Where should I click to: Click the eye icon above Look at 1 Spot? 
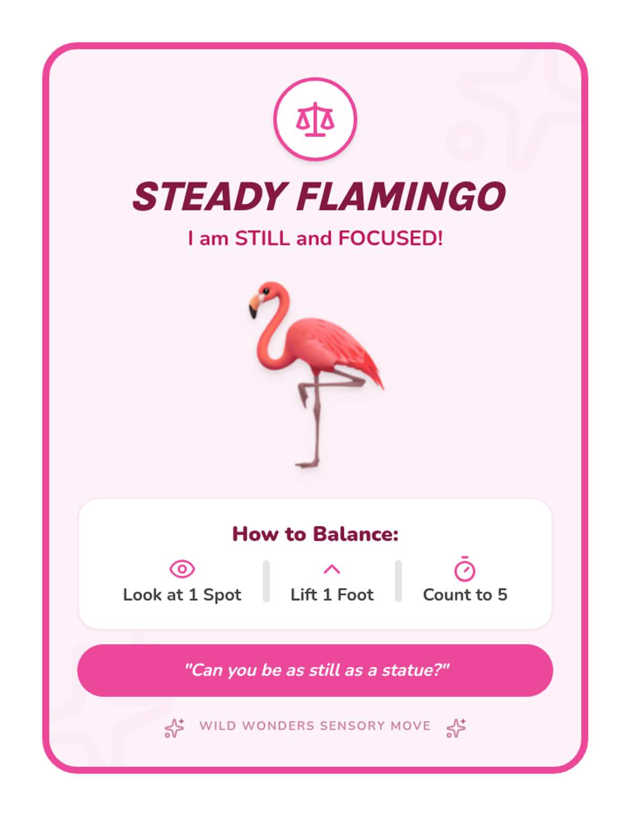(x=182, y=569)
